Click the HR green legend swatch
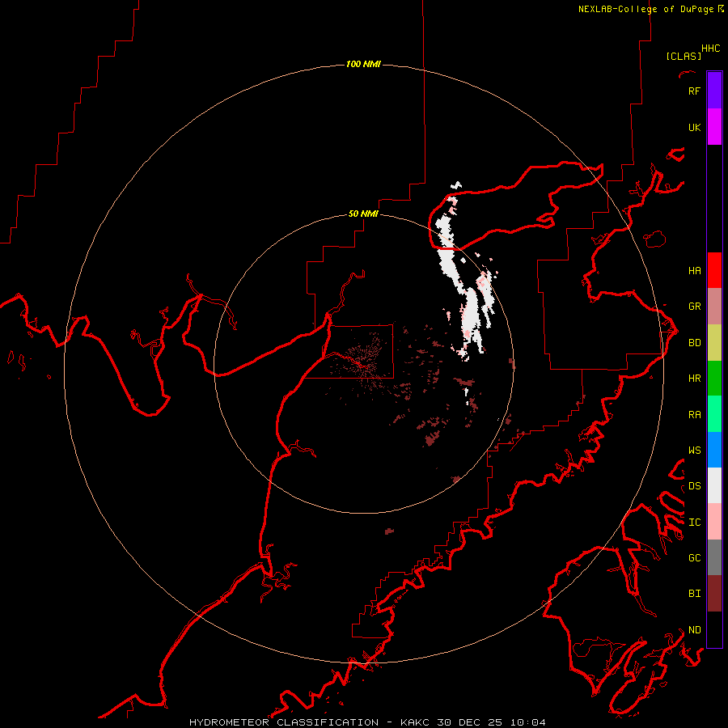The image size is (728, 728). coord(714,379)
